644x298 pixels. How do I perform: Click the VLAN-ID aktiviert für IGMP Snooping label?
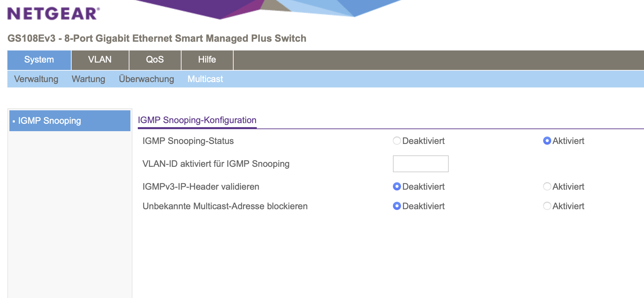(216, 164)
